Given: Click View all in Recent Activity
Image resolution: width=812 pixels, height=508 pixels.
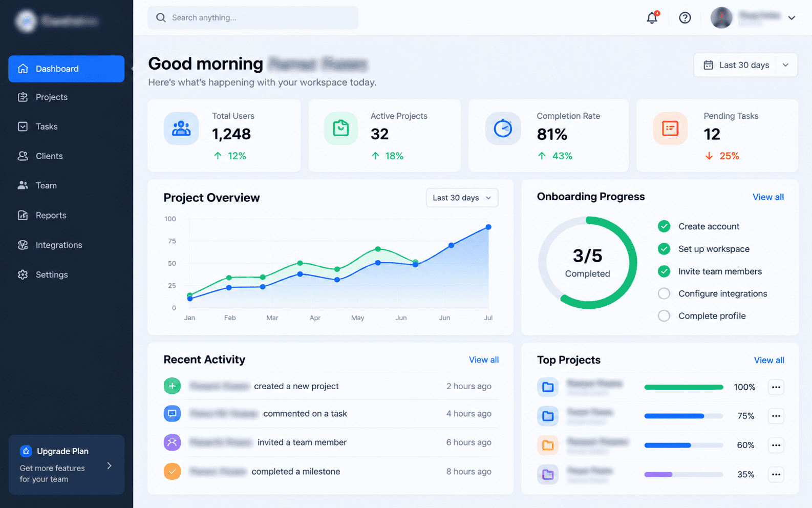Looking at the screenshot, I should (x=484, y=360).
